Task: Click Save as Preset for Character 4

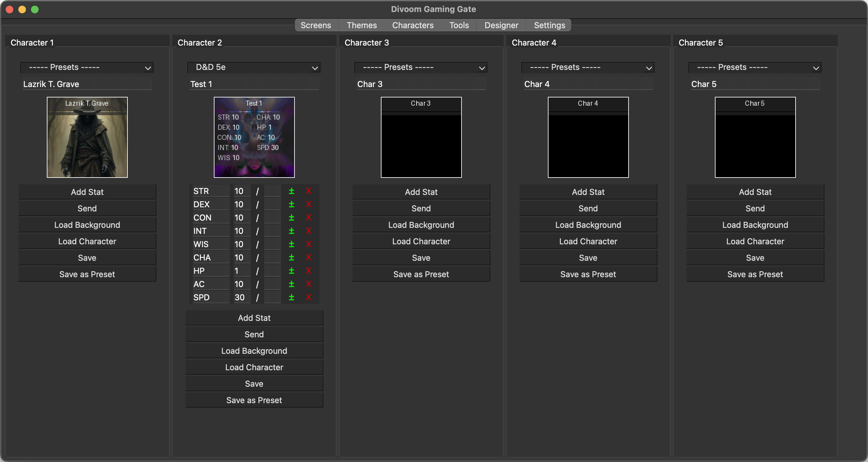Action: coord(588,274)
